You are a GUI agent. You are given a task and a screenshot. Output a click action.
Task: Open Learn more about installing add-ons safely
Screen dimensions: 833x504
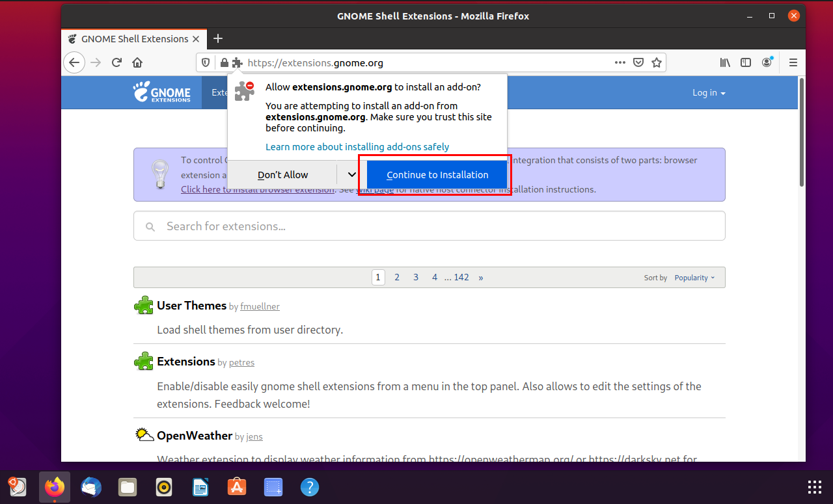point(357,147)
